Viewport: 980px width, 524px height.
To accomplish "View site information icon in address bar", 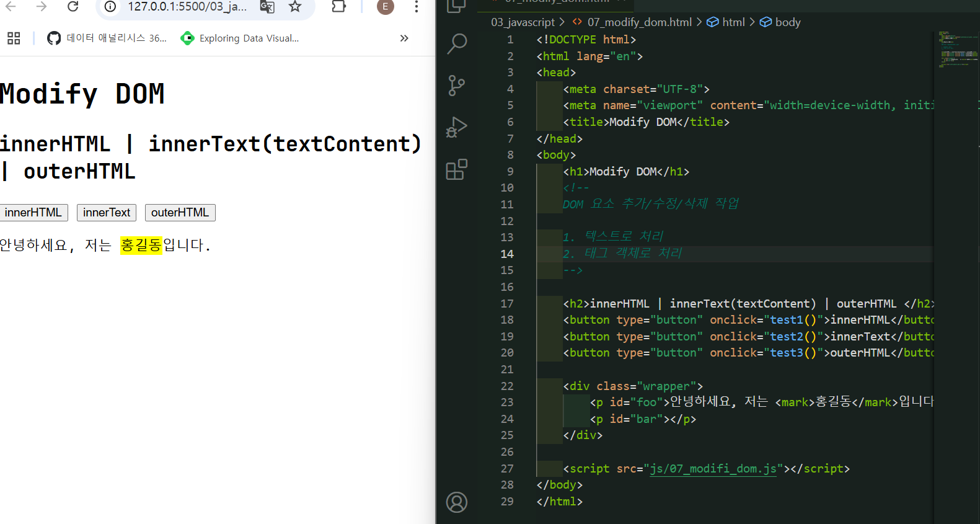I will pyautogui.click(x=110, y=7).
